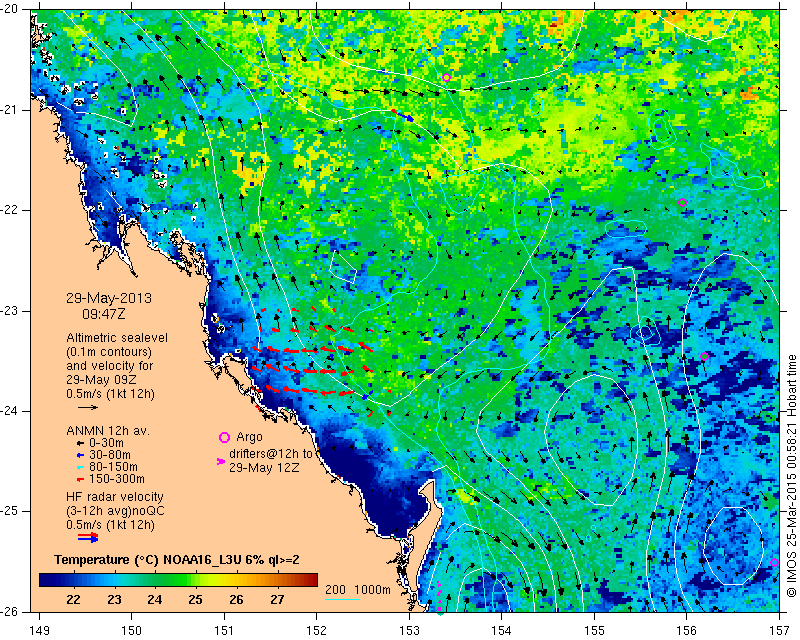Click the black altimetric velocity scale arrow

(88, 407)
